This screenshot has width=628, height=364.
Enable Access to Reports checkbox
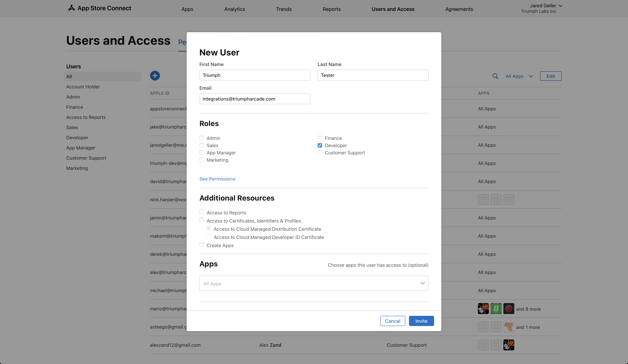pyautogui.click(x=202, y=212)
